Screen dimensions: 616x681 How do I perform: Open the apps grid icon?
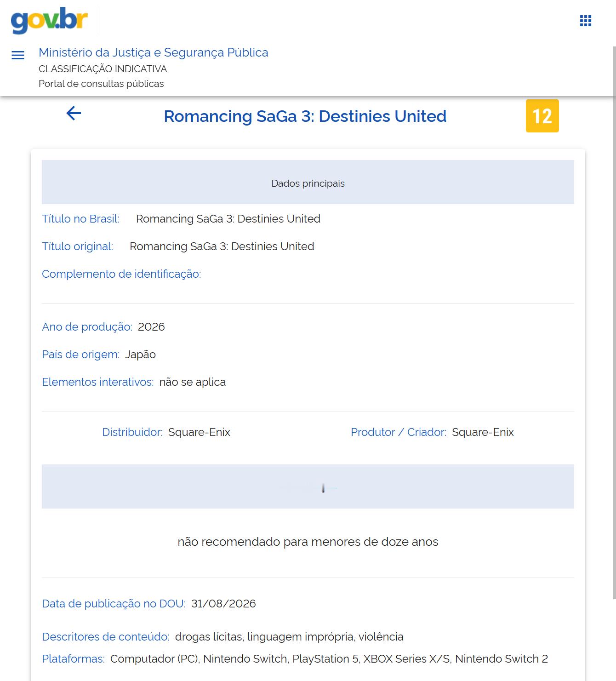coord(586,21)
